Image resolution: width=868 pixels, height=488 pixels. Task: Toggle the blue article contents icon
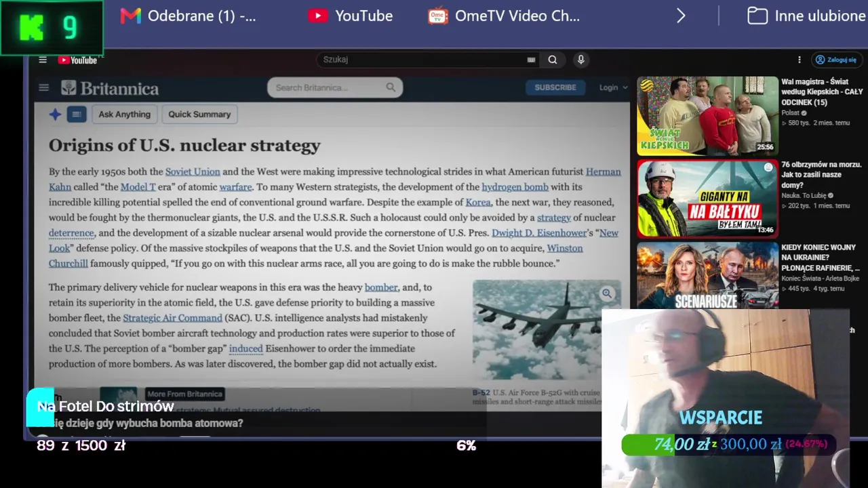click(77, 115)
